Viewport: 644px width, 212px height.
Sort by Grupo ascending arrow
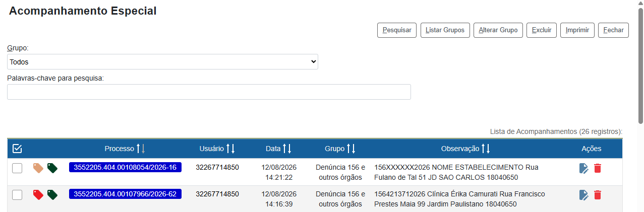[x=348, y=149]
